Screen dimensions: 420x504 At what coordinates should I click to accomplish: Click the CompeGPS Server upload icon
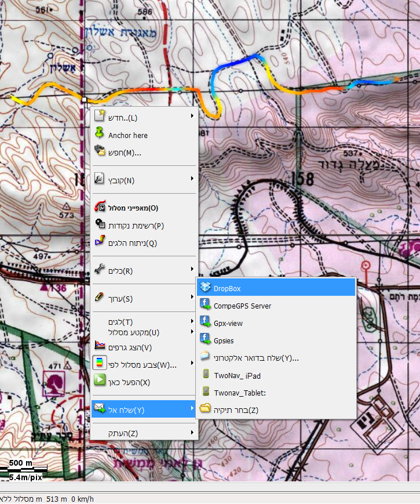click(204, 305)
